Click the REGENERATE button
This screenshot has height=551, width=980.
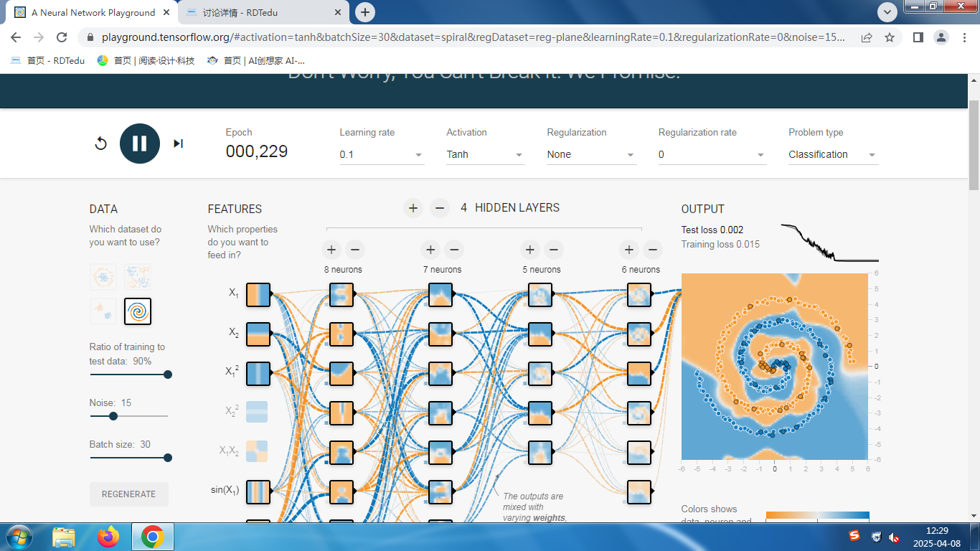129,494
